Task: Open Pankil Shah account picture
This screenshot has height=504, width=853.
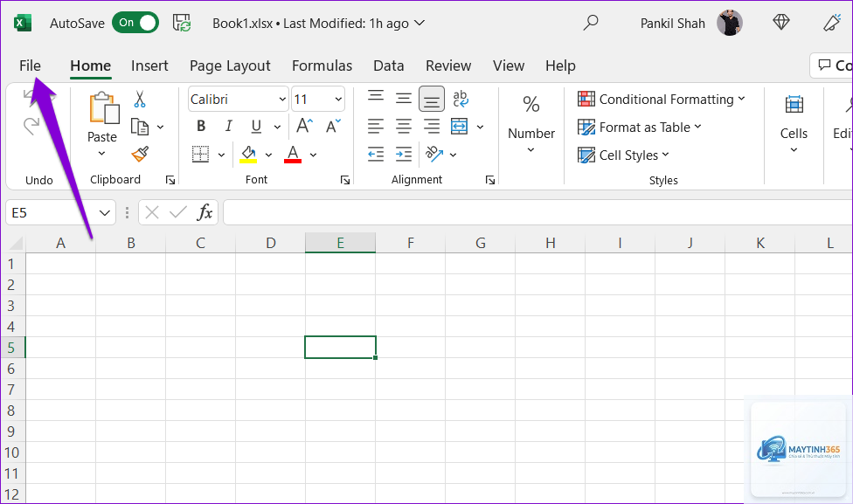Action: 730,23
